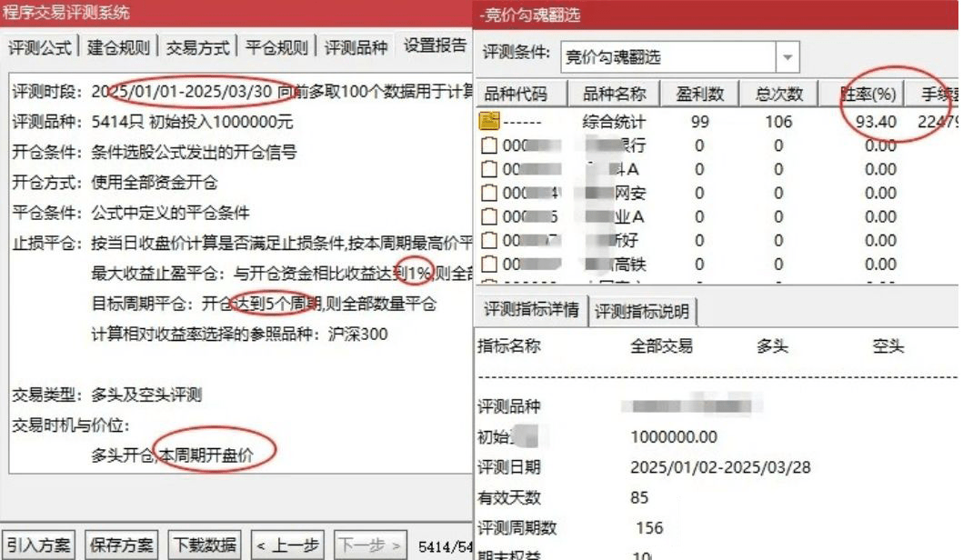Click the 有效天数 value 85
Image resolution: width=963 pixels, height=560 pixels.
point(639,497)
